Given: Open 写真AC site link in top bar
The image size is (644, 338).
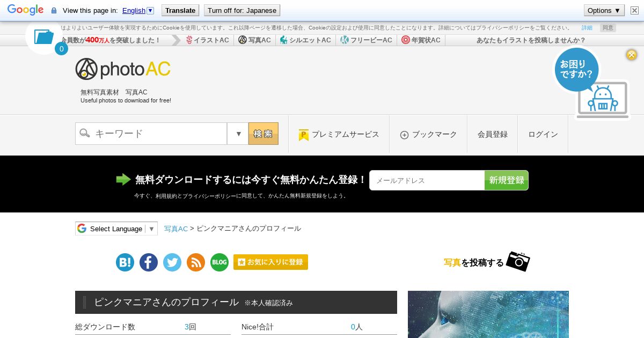Looking at the screenshot, I should point(255,40).
